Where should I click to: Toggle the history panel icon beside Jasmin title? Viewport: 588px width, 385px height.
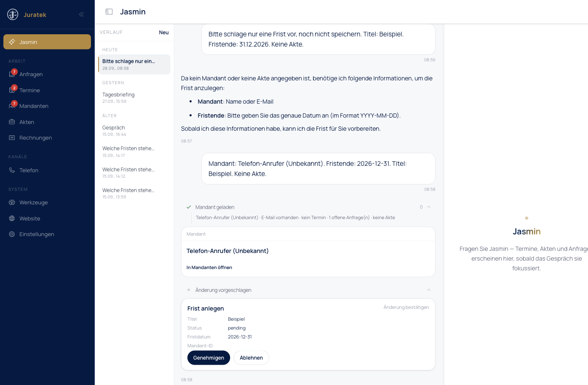tap(109, 12)
